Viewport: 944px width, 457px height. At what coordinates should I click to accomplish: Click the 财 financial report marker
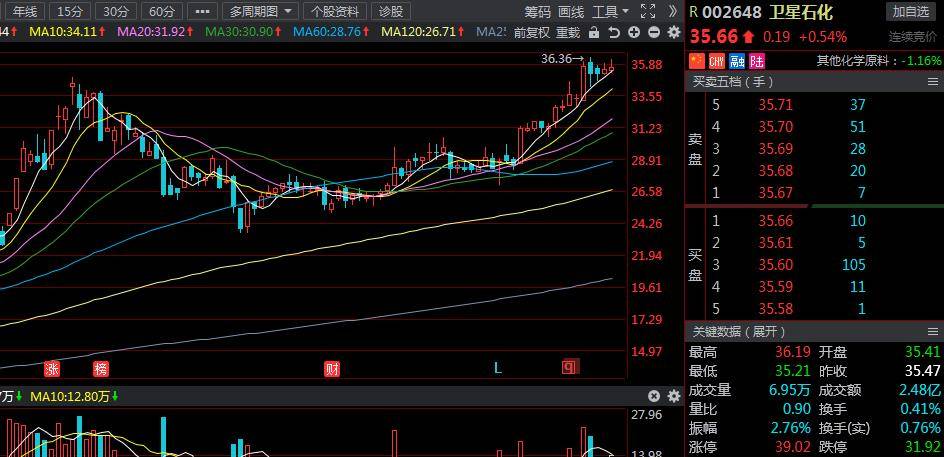click(x=331, y=368)
